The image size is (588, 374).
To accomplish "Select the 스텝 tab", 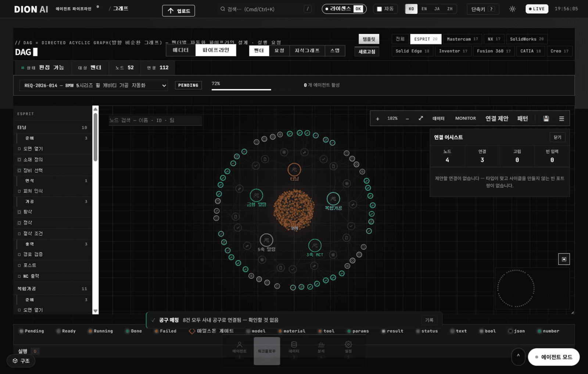I will 335,51.
